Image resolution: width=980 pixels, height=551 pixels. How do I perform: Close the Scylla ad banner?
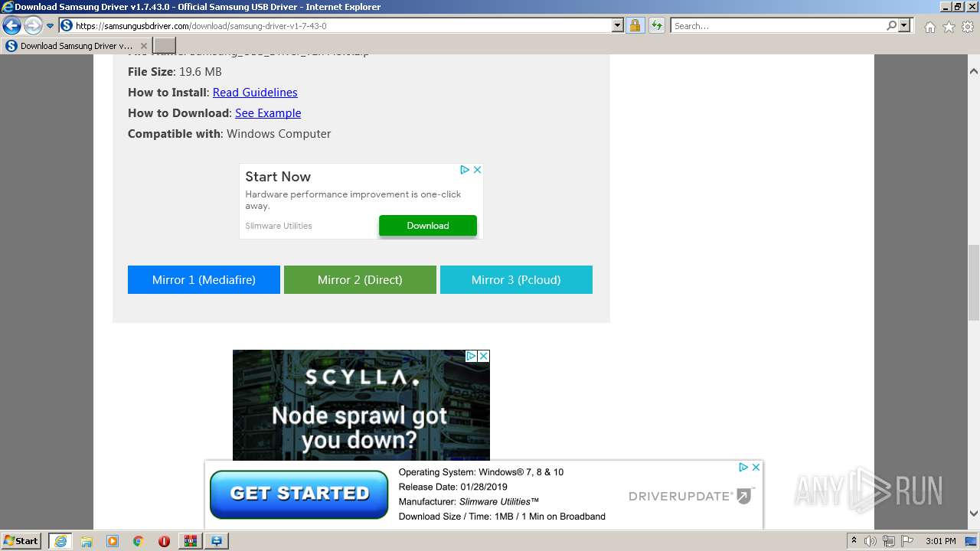(484, 356)
